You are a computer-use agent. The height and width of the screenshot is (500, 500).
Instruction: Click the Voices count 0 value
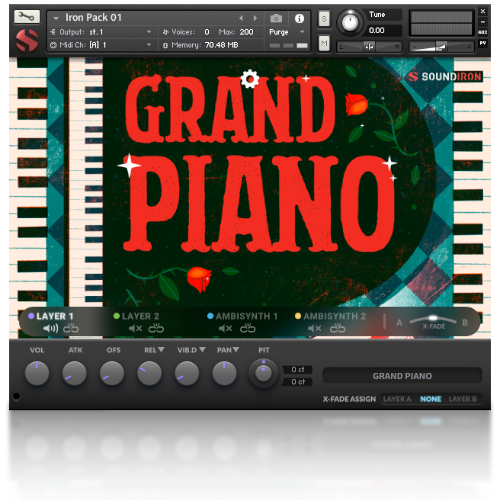(x=207, y=32)
